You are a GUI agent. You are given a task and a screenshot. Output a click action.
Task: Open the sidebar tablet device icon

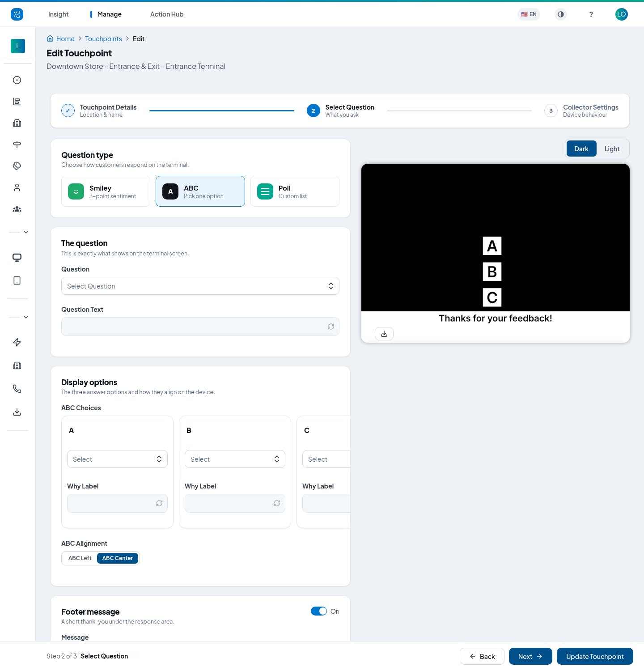coord(17,280)
